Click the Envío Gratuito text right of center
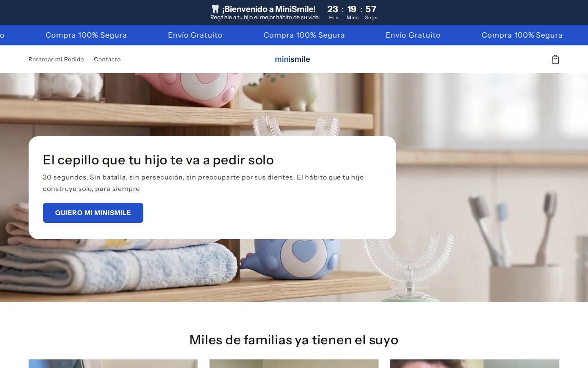The width and height of the screenshot is (588, 368). 413,35
